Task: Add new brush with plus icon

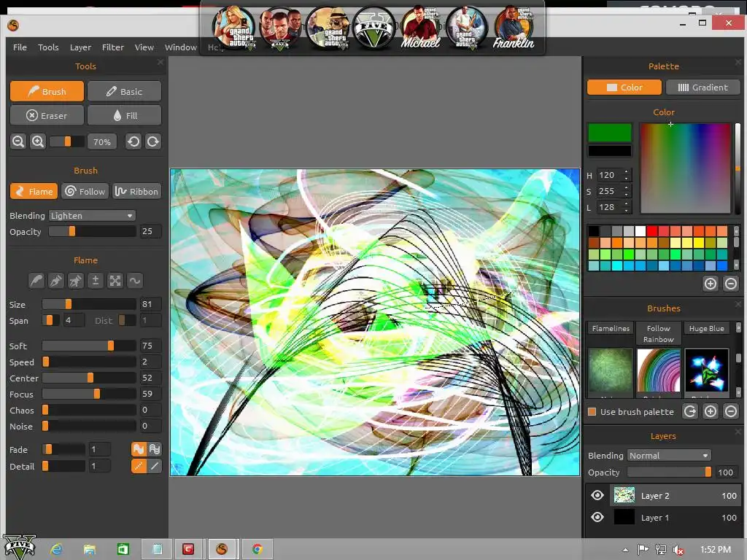Action: (711, 411)
